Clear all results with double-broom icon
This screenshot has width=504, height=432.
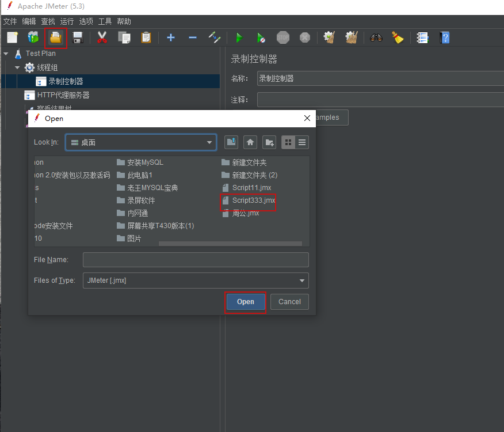352,37
